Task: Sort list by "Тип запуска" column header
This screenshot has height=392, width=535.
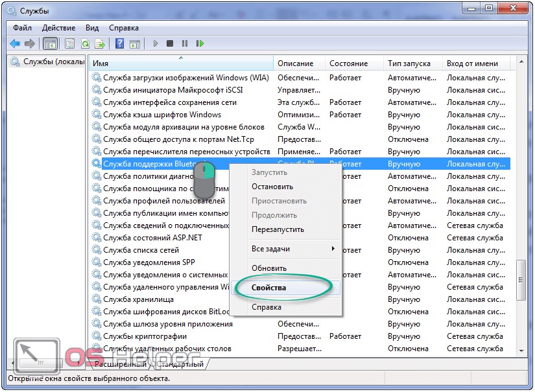Action: [409, 63]
